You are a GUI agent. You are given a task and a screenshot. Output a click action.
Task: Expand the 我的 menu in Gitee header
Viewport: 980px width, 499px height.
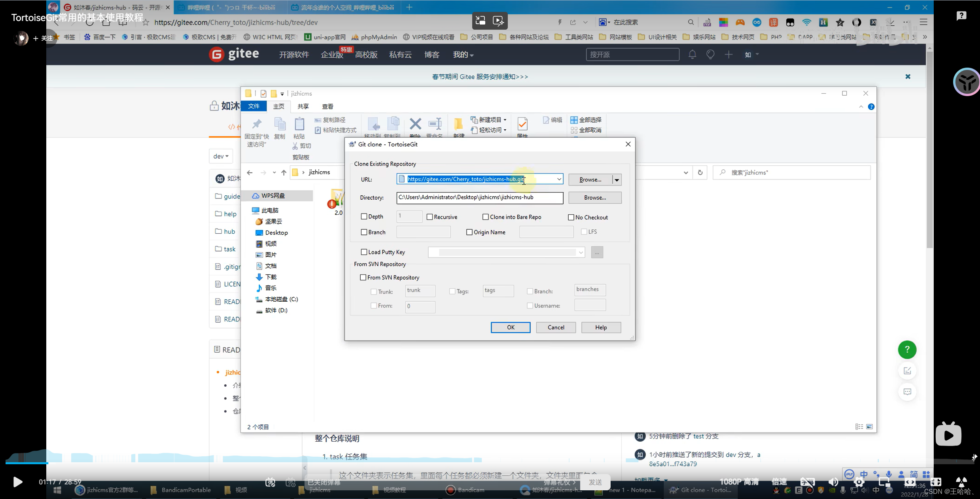[x=463, y=55]
